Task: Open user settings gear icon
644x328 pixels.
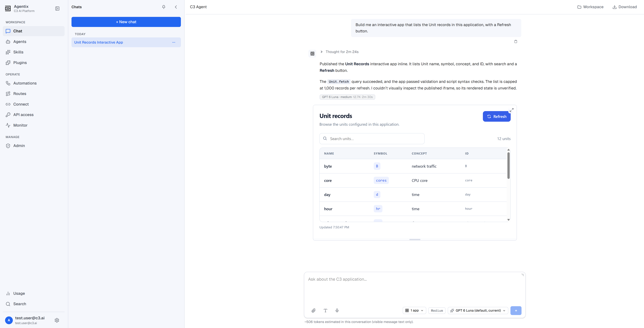Action: (x=57, y=320)
